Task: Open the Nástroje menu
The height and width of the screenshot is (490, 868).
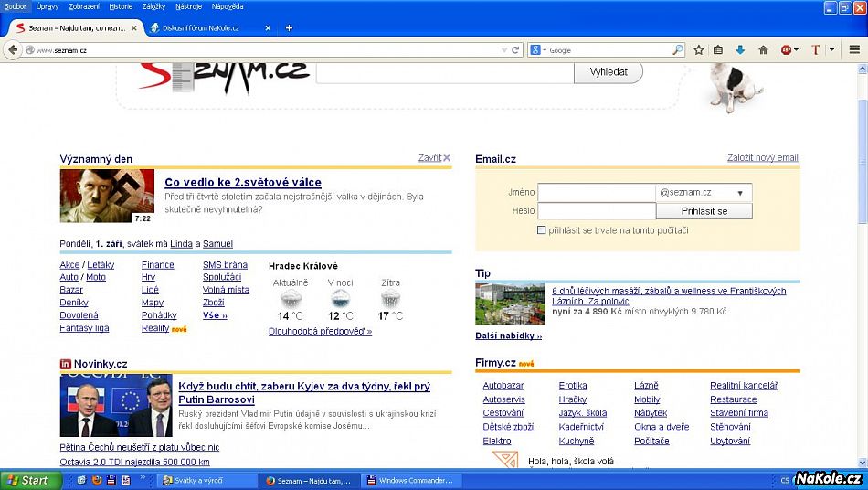Action: point(189,6)
